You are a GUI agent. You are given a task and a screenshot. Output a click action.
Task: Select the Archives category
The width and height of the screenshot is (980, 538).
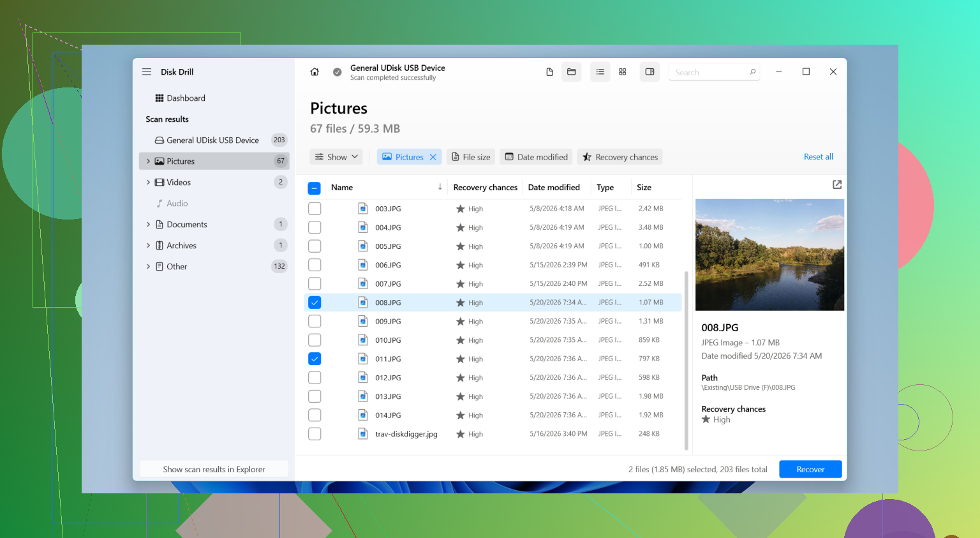tap(214, 246)
